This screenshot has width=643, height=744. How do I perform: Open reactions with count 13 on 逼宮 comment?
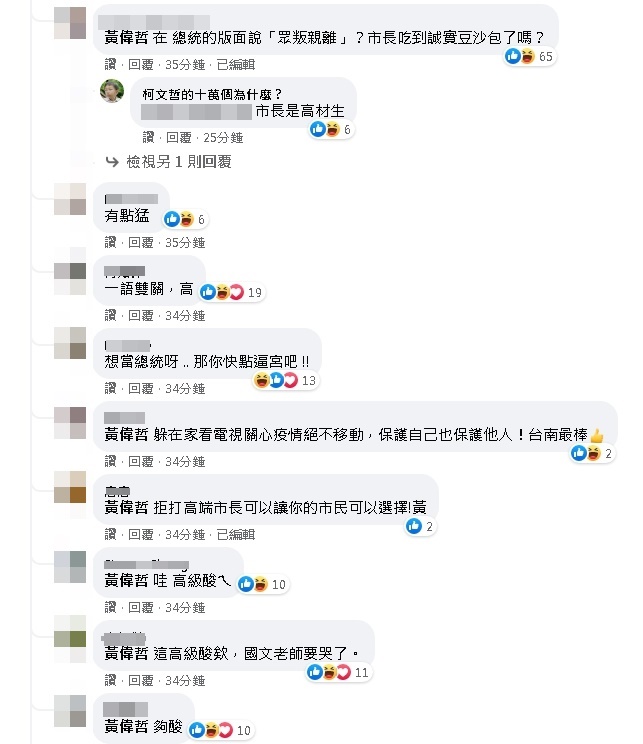285,381
